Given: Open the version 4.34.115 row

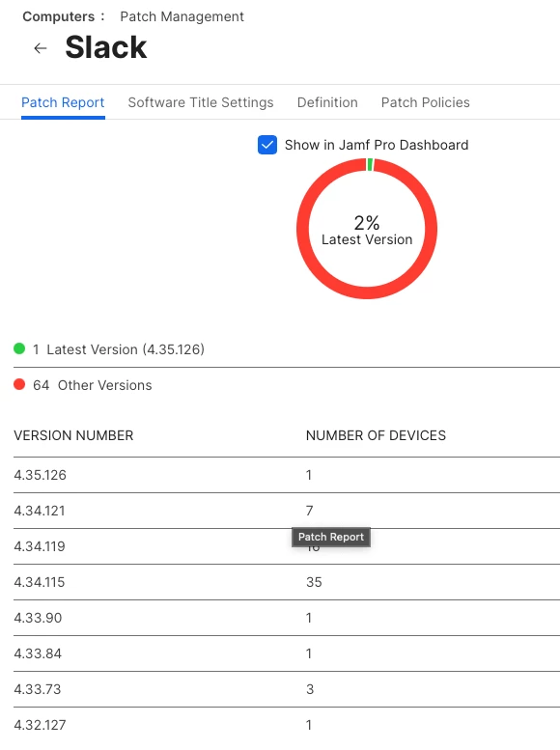Looking at the screenshot, I should [x=286, y=582].
